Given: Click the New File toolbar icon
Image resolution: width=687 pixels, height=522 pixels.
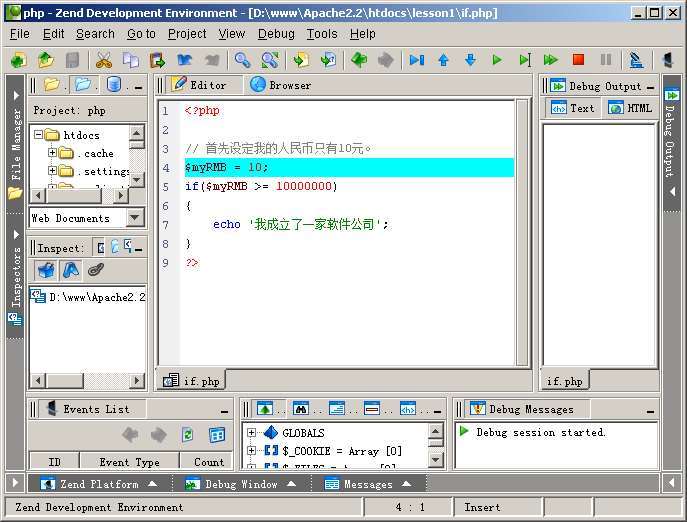Looking at the screenshot, I should click(18, 60).
